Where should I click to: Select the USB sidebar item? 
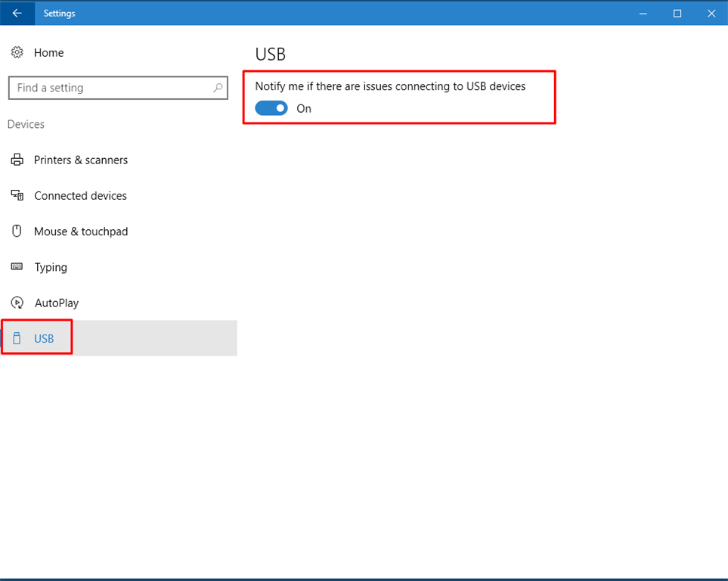coord(44,338)
